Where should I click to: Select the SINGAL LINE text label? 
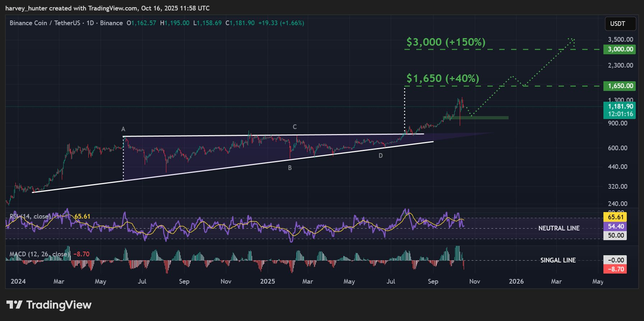click(558, 260)
